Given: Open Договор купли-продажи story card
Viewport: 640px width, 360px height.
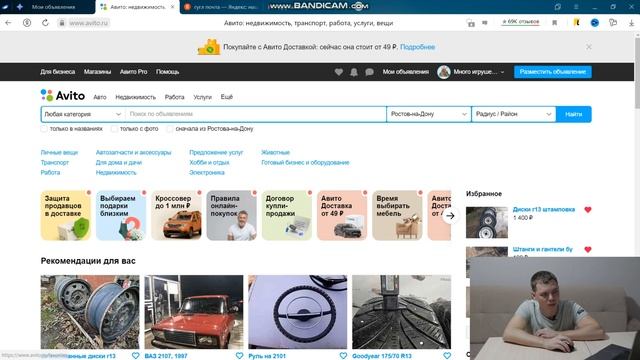Looking at the screenshot, I should [287, 216].
